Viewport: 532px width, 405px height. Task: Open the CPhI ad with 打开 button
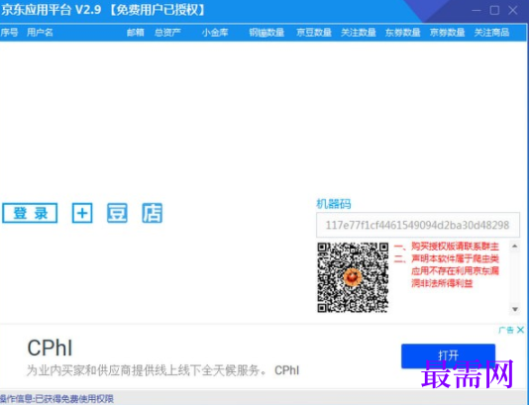pyautogui.click(x=448, y=355)
